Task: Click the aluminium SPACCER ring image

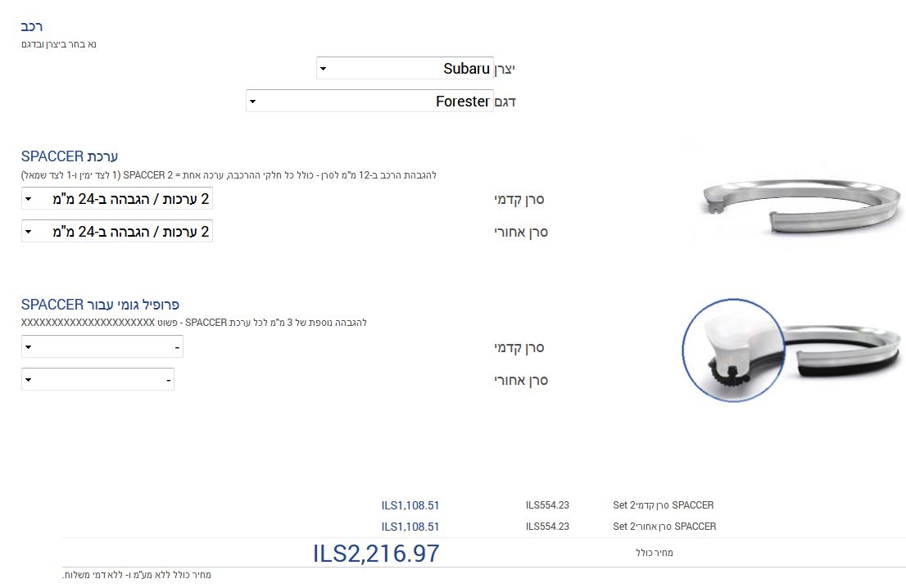Action: 796,204
